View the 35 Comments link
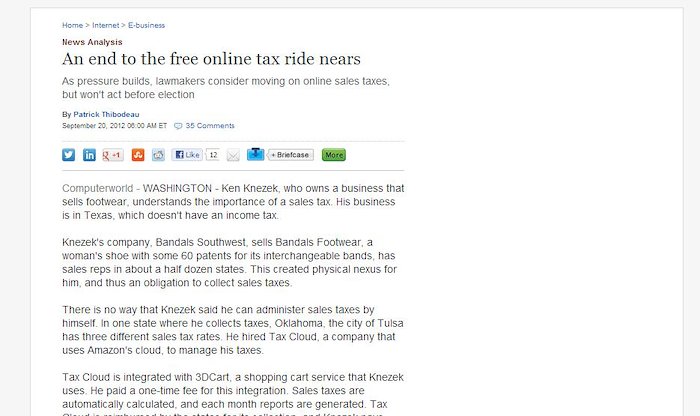This screenshot has width=700, height=416. coord(210,126)
